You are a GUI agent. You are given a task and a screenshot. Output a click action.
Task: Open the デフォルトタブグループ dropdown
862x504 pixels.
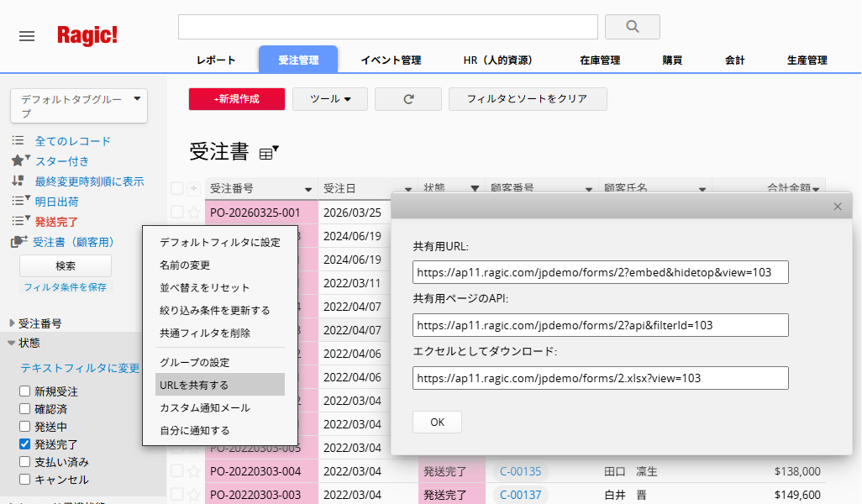point(79,106)
